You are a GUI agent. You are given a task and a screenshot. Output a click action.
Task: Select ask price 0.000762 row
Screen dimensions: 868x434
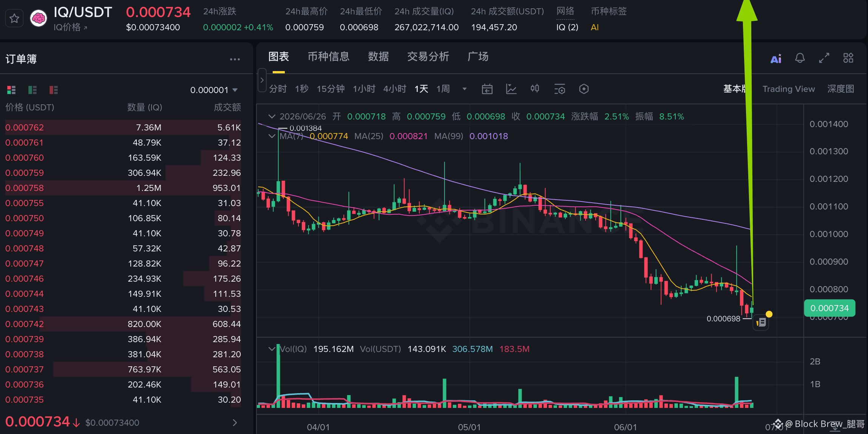(123, 127)
